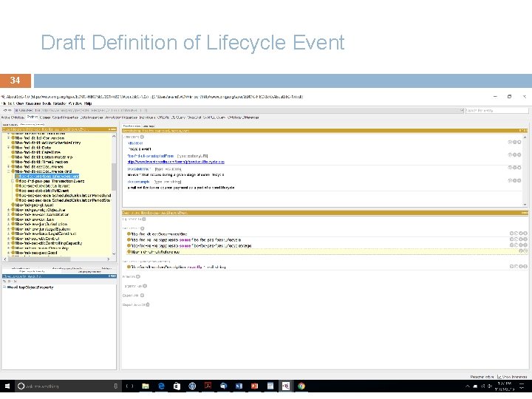Open Chrome from the taskbar
The height and width of the screenshot is (399, 532).
301,386
